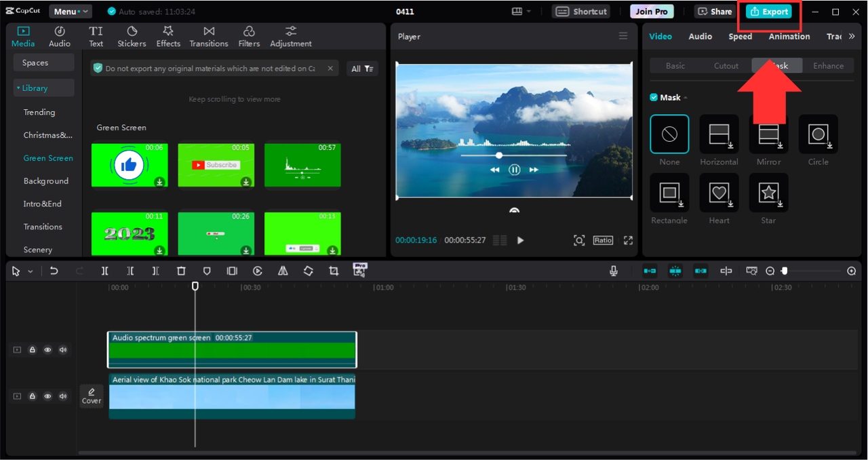Click the Pro-badged icon in the timeline toolbar
The image size is (868, 460).
359,269
